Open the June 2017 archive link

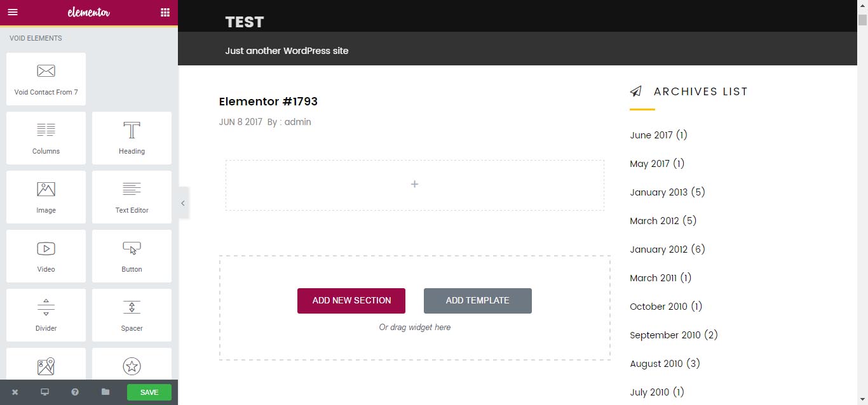point(651,135)
